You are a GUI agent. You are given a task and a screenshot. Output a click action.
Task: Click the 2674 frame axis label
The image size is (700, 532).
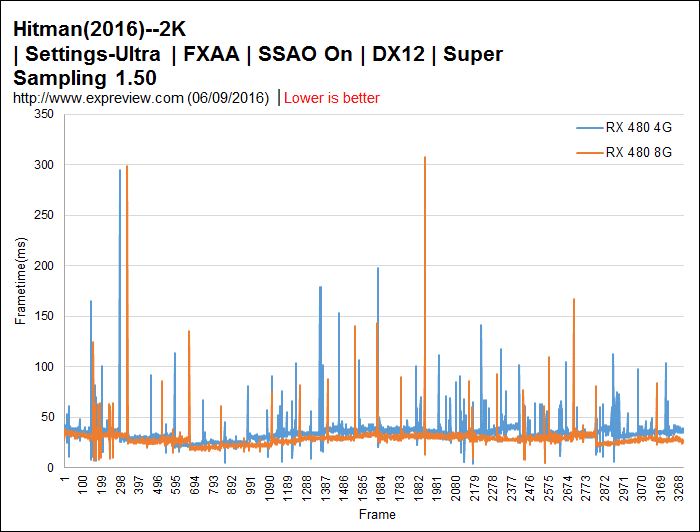[x=567, y=488]
